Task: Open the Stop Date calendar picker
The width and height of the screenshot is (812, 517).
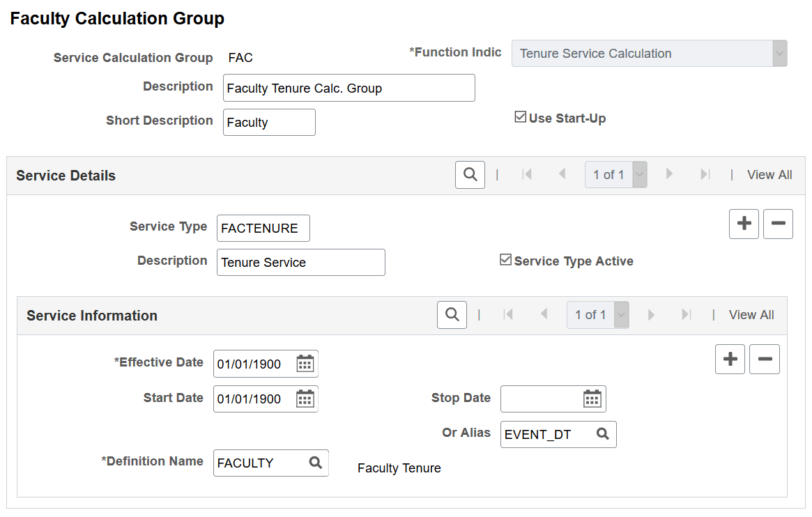Action: [x=592, y=398]
